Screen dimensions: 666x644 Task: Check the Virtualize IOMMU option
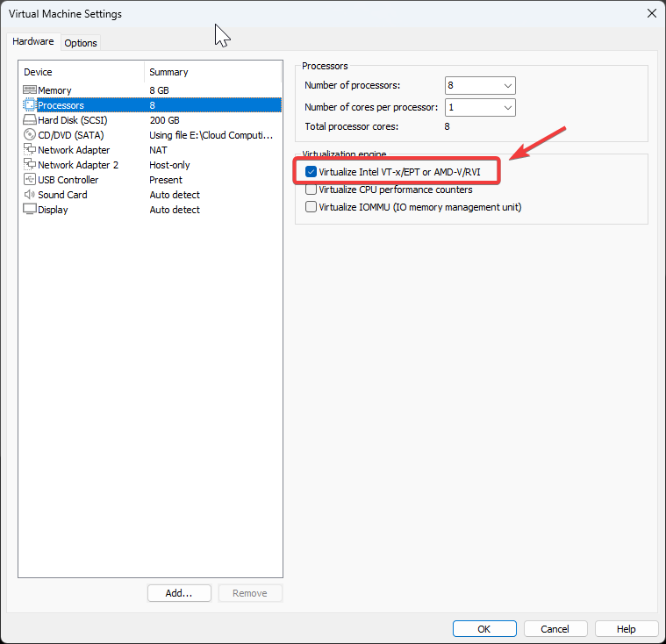coord(311,207)
